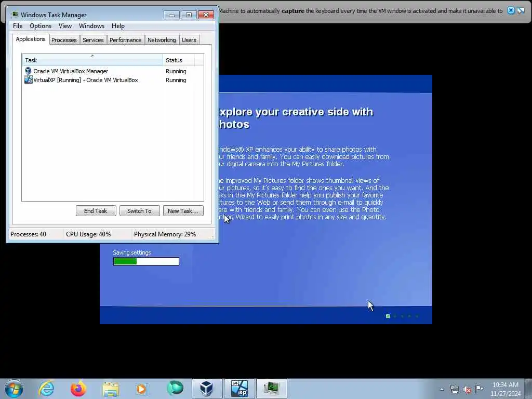The image size is (532, 399).
Task: Select the VirtualXP [Running] task row
Action: 113,80
